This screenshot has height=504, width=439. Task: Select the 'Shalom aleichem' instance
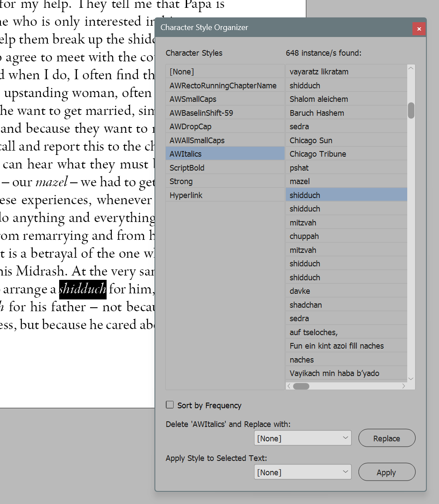pyautogui.click(x=346, y=99)
